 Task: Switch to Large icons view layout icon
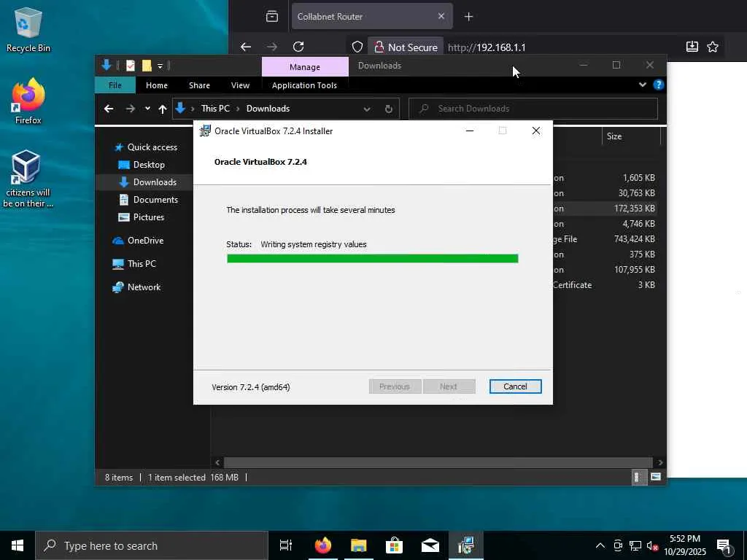[656, 477]
